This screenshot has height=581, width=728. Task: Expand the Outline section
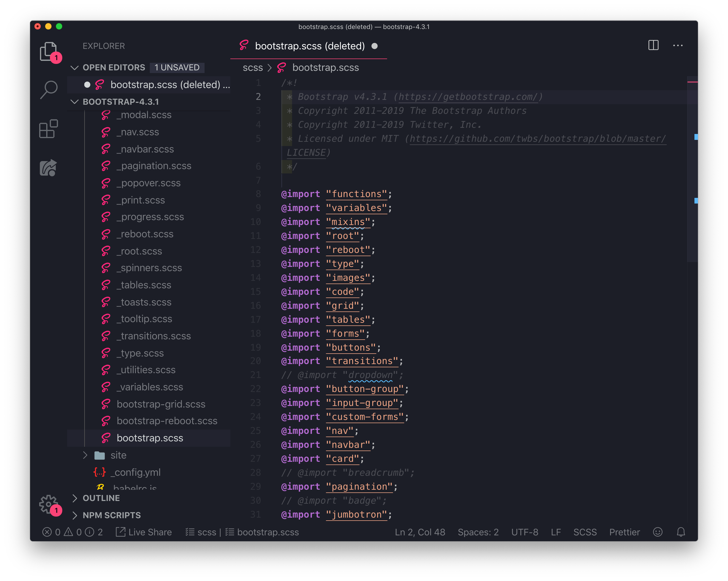[75, 498]
